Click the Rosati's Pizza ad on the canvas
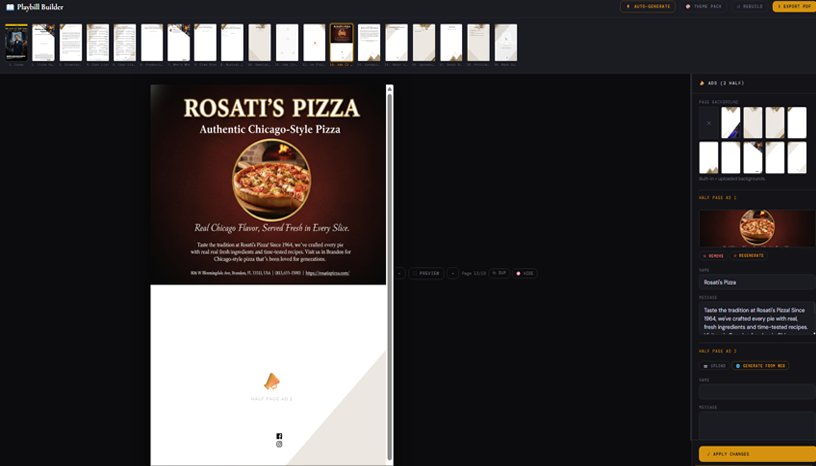Screen dimensions: 816x466 (268, 184)
